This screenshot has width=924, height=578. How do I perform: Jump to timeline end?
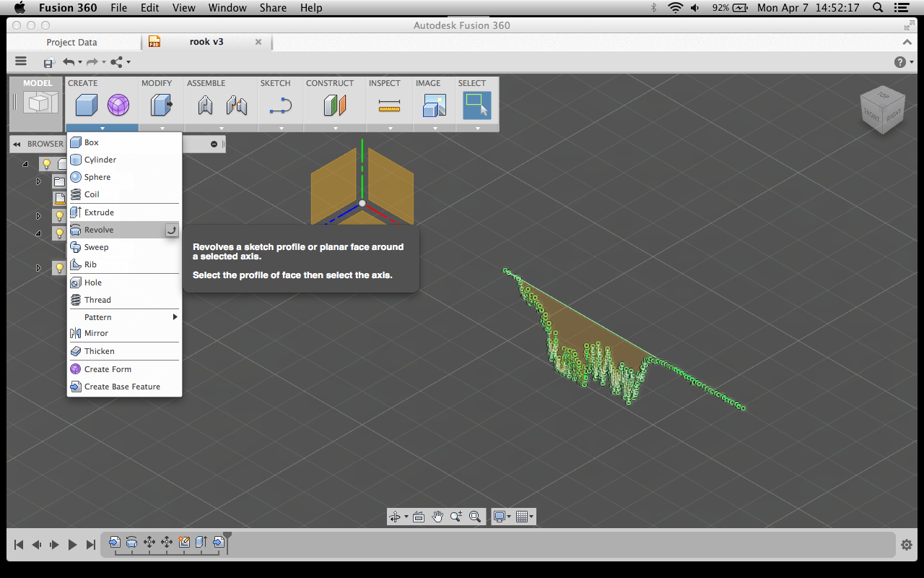click(x=90, y=545)
